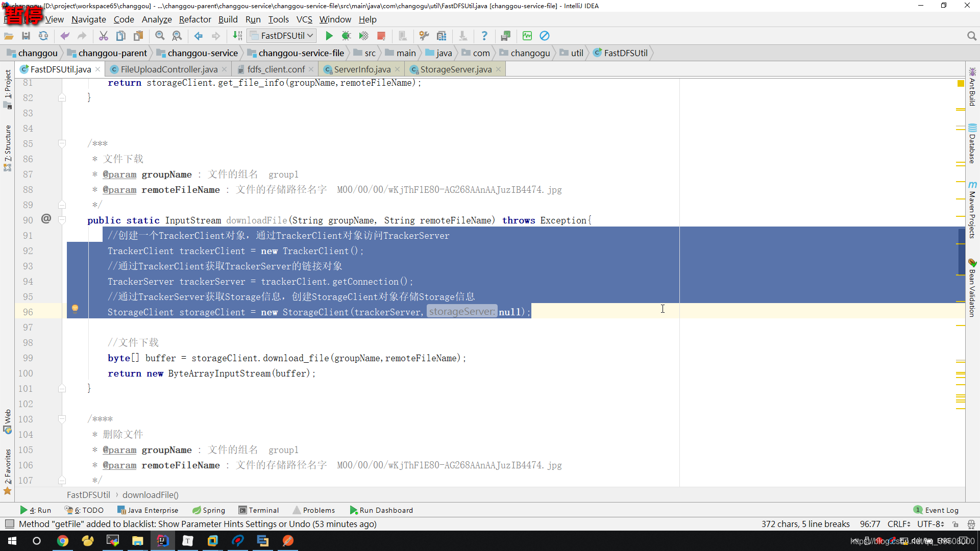Viewport: 980px width, 551px height.
Task: Click the Replace search icon
Action: (177, 36)
